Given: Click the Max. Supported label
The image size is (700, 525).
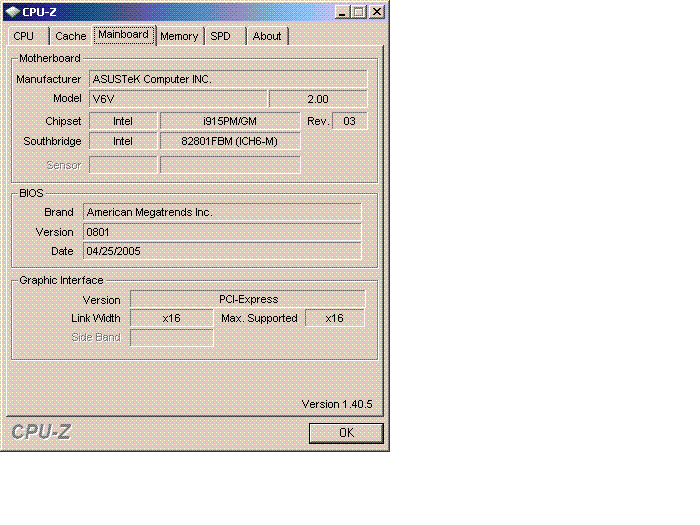Looking at the screenshot, I should tap(259, 318).
